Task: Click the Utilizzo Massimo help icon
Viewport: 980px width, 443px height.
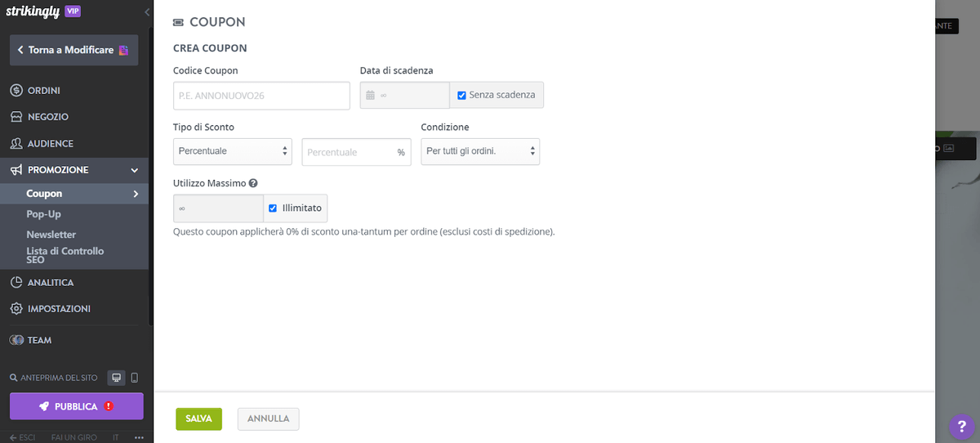Action: tap(253, 182)
